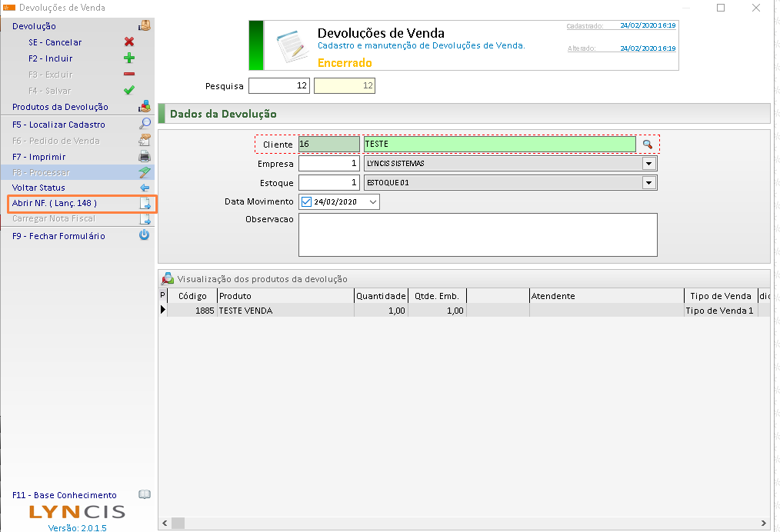The image size is (780, 532).
Task: Click the printer icon for Imprimir
Action: 144,157
